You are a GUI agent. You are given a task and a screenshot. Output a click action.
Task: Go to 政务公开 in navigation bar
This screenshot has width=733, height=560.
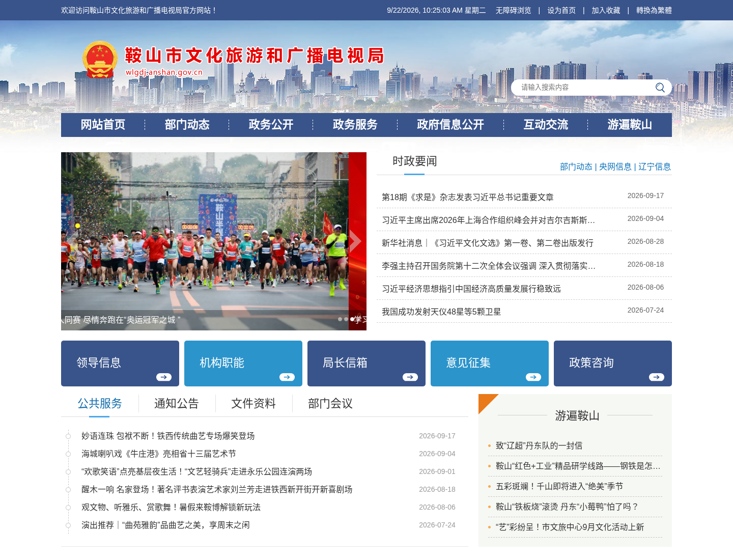(x=271, y=125)
